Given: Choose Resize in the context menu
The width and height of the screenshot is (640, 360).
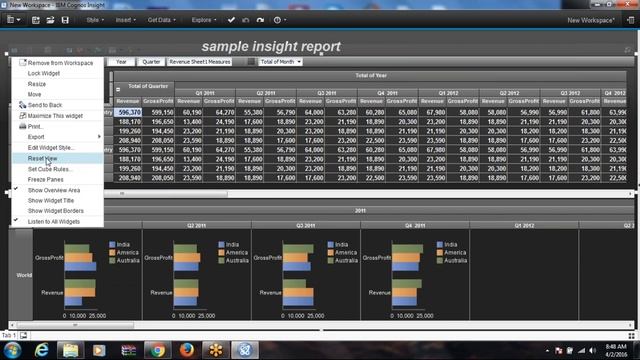Looking at the screenshot, I should [x=37, y=84].
